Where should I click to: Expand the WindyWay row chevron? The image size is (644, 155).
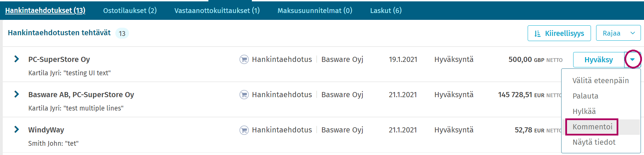[16, 130]
